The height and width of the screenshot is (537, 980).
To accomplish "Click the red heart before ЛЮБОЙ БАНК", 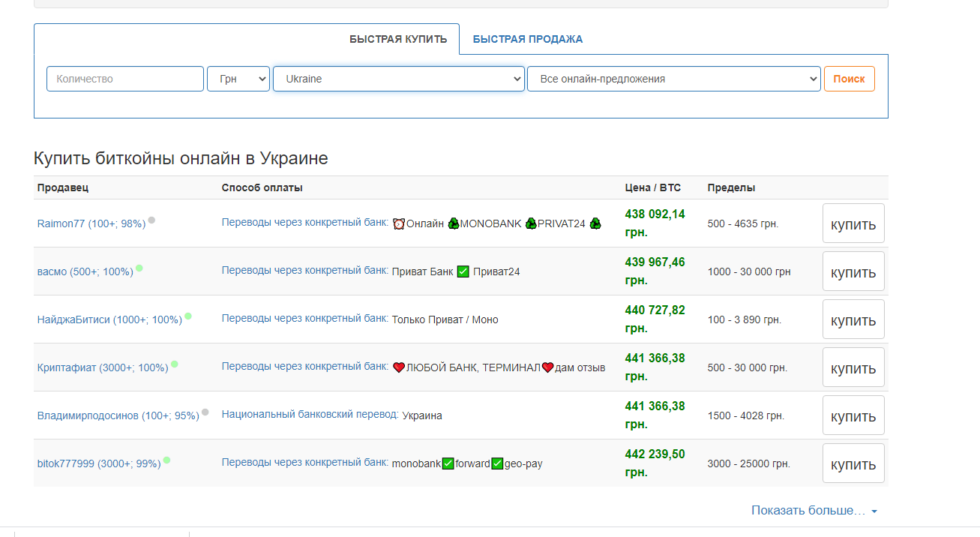I will pos(399,367).
